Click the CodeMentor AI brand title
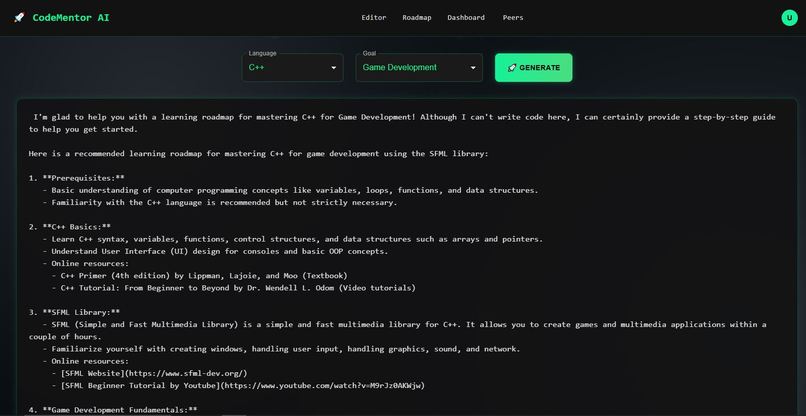806x416 pixels. [71, 17]
